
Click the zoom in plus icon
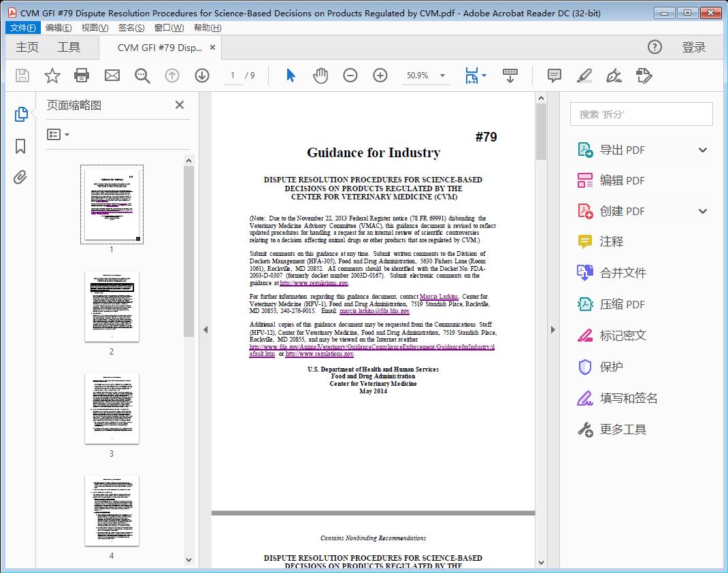coord(380,76)
